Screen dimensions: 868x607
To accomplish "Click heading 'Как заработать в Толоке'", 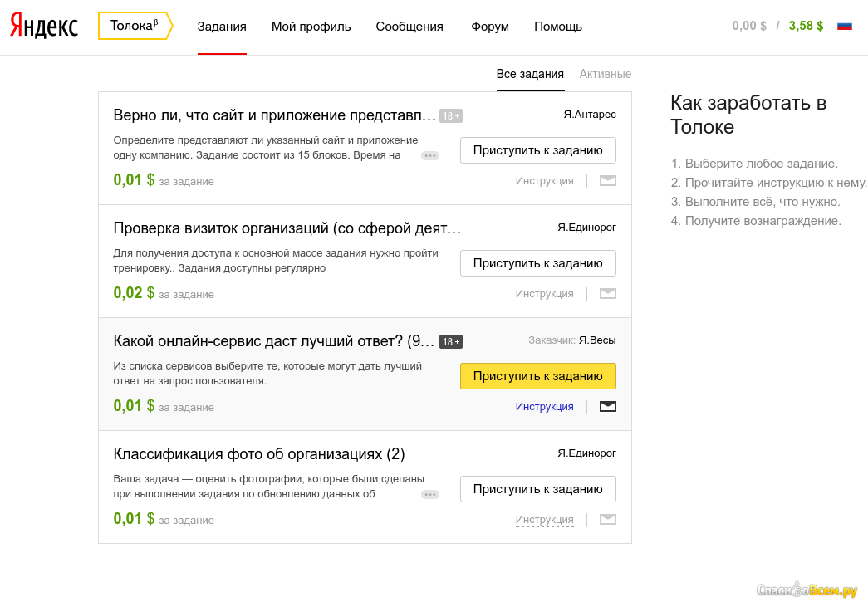I will pyautogui.click(x=748, y=115).
